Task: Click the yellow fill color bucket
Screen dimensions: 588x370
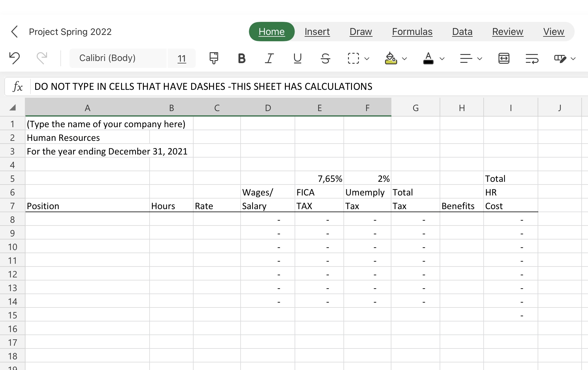Action: pos(391,58)
